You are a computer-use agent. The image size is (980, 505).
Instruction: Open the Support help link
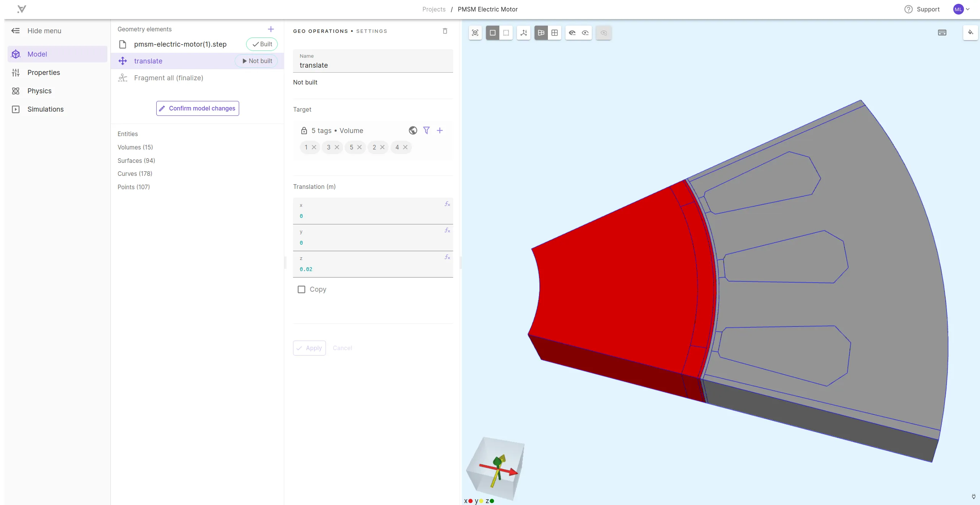point(922,9)
